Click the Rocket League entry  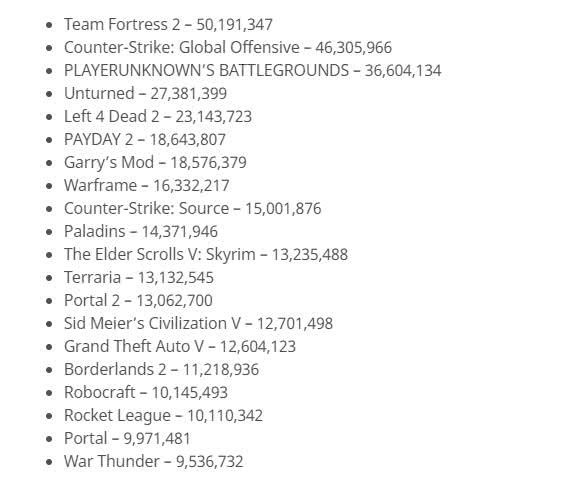pyautogui.click(x=163, y=416)
